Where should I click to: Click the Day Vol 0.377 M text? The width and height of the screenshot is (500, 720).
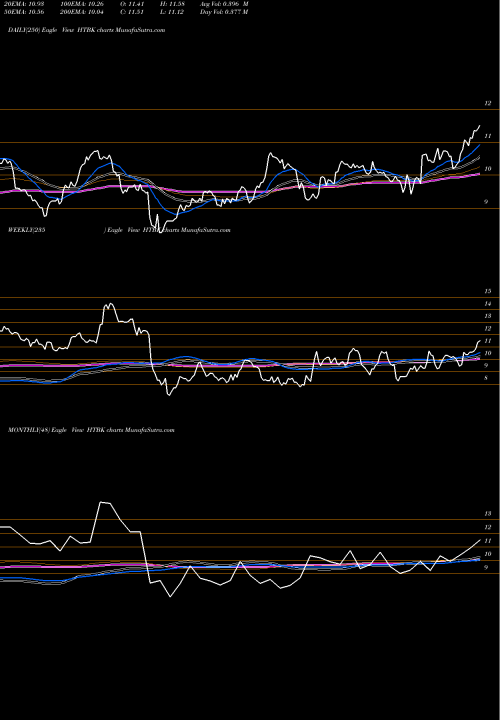[x=224, y=12]
